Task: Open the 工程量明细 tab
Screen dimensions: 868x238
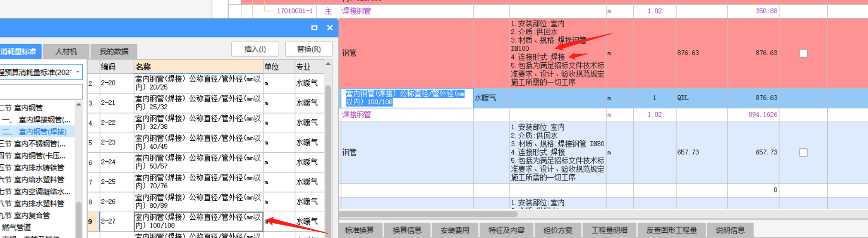Action: click(x=609, y=230)
